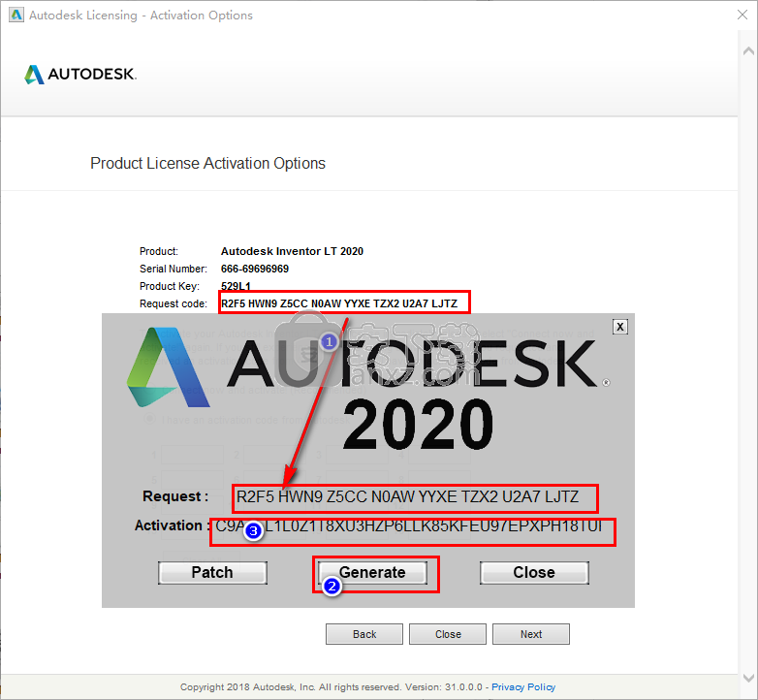Click the scrollbar down arrow
Screen dimensions: 758x700
click(748, 678)
